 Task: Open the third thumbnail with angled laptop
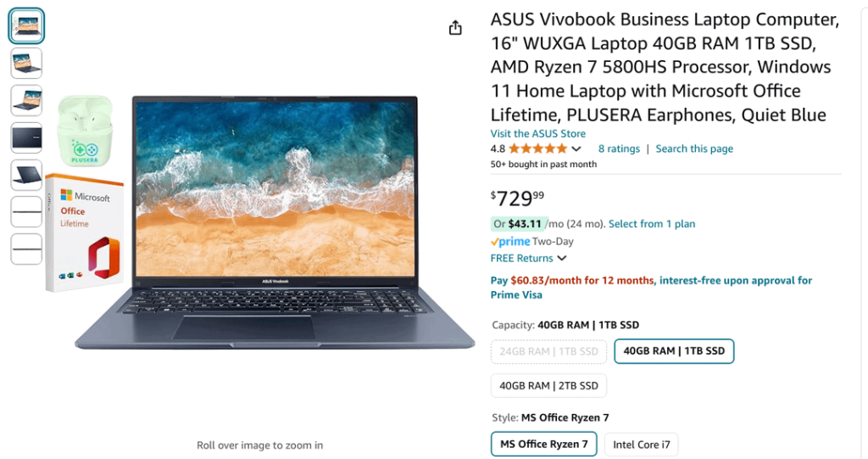point(26,100)
